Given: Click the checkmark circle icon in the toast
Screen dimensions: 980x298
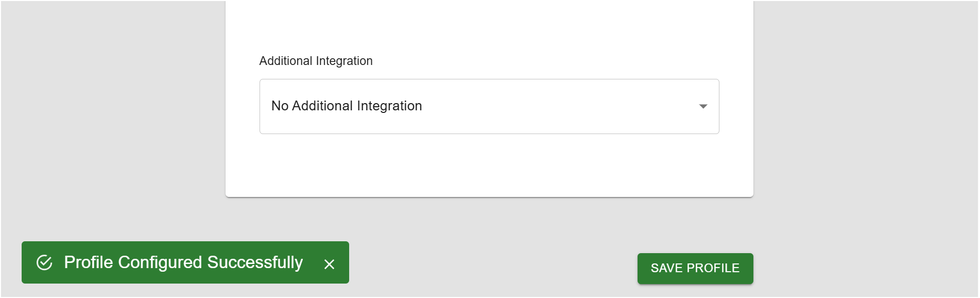Looking at the screenshot, I should click(44, 262).
